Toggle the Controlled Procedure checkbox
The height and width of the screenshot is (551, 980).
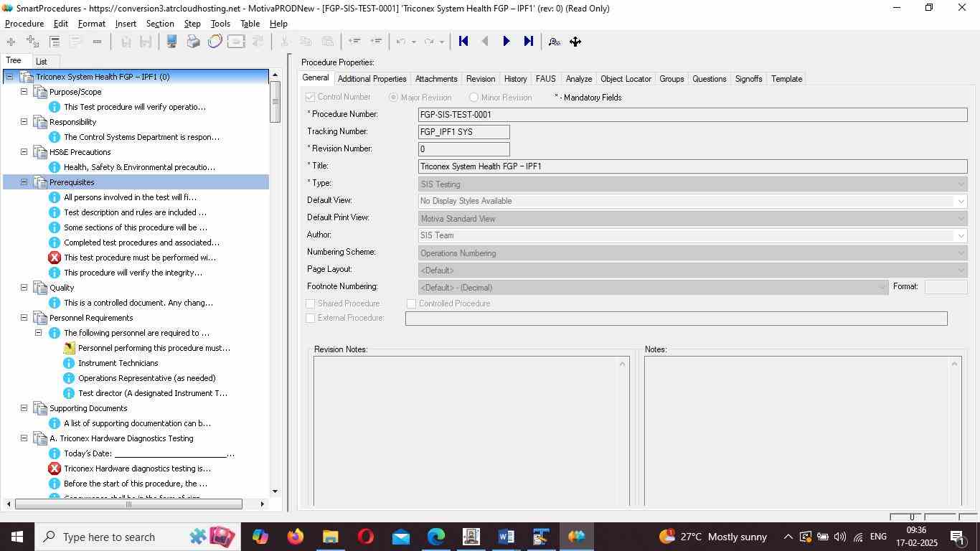point(412,303)
